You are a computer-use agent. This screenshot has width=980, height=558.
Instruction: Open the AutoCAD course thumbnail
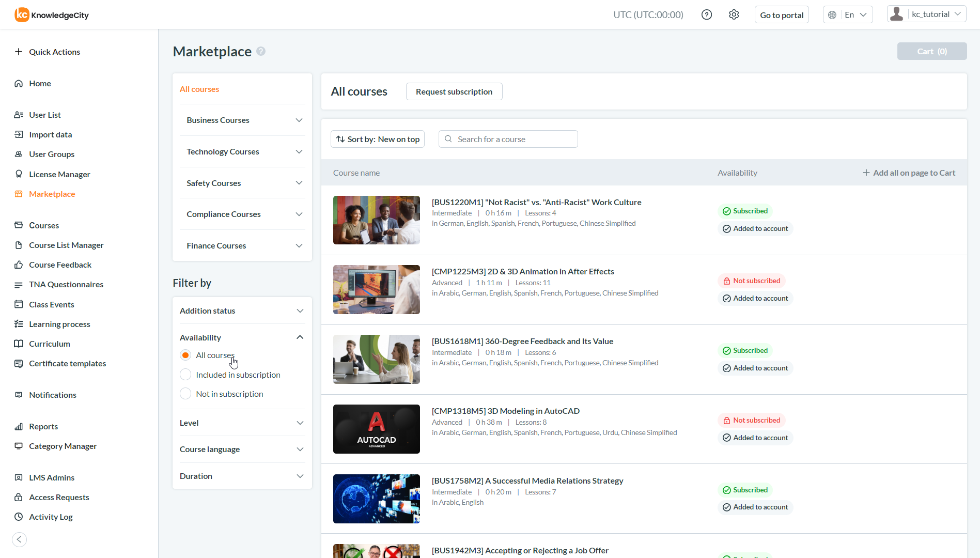click(x=377, y=429)
